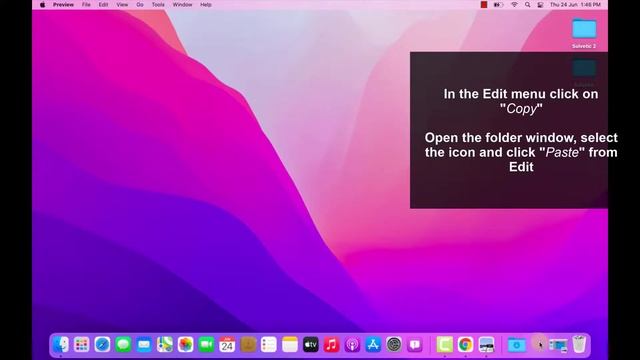
Task: Open the Wi-Fi menu bar icon
Action: [x=514, y=5]
